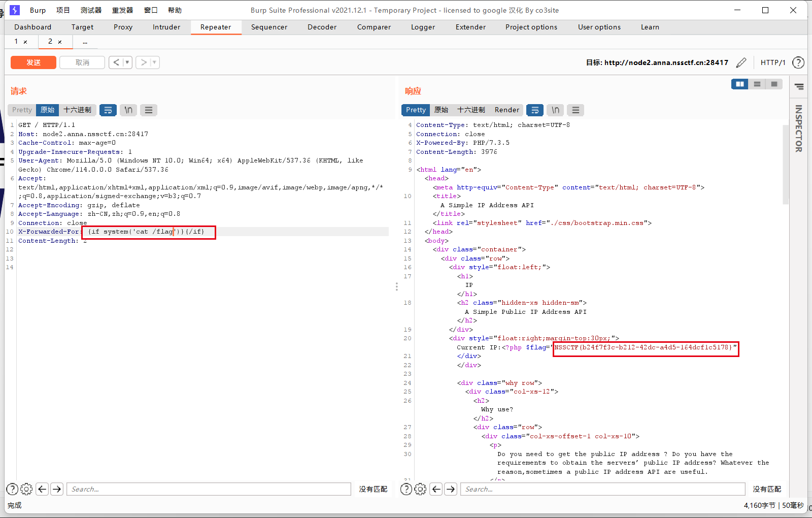The image size is (812, 518).
Task: Switch to the Sequencer tab
Action: 269,27
